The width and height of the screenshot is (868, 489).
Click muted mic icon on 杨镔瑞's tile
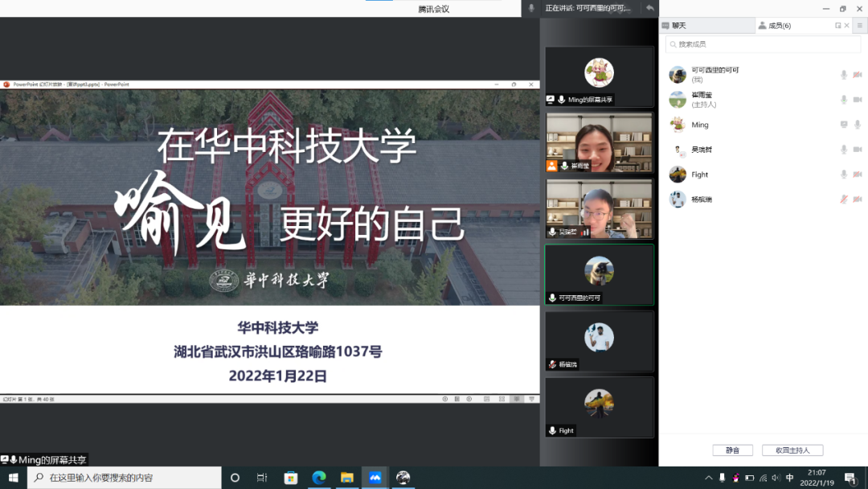(552, 364)
